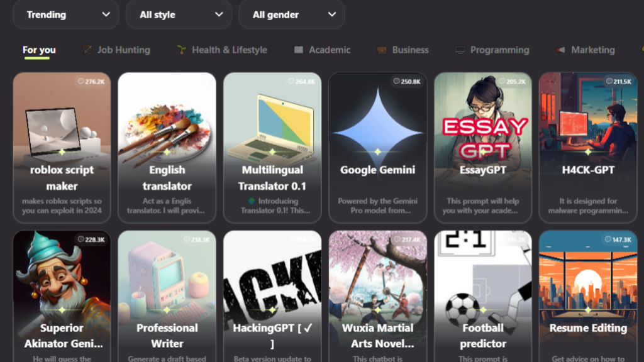Open the Professional Writer card image

point(167,275)
